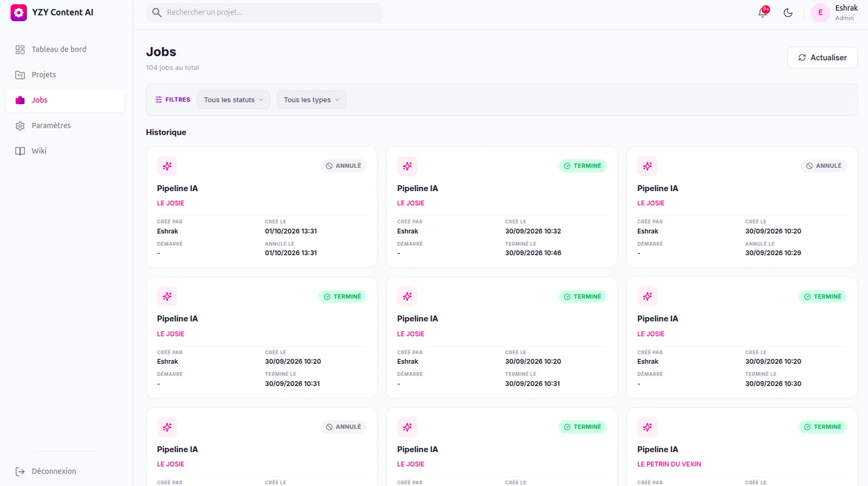Go to Tableau de bord
Image resolution: width=868 pixels, height=486 pixels.
(66, 49)
